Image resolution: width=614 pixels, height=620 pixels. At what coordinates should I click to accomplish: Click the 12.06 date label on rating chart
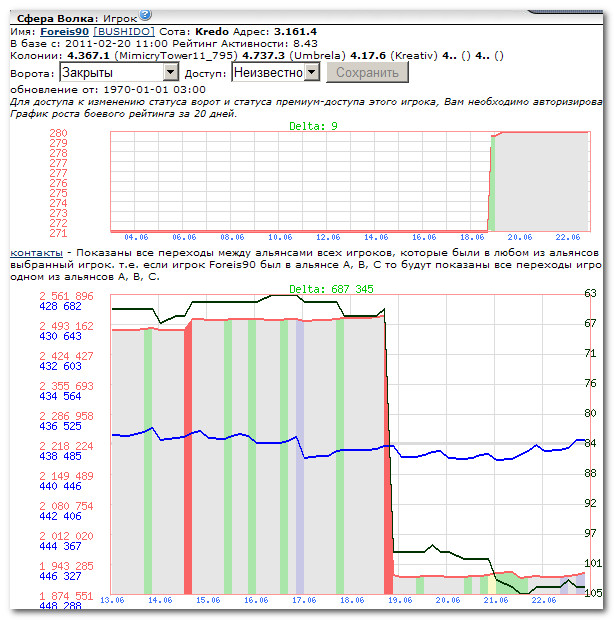tap(328, 237)
